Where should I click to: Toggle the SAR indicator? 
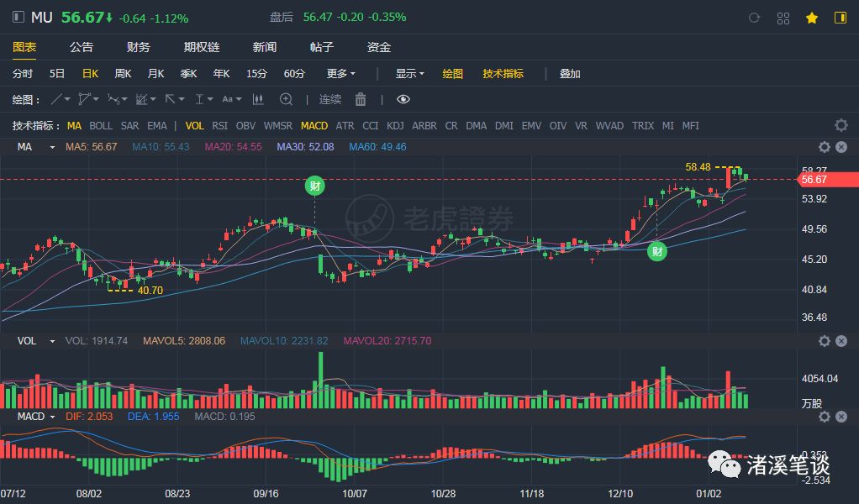129,126
